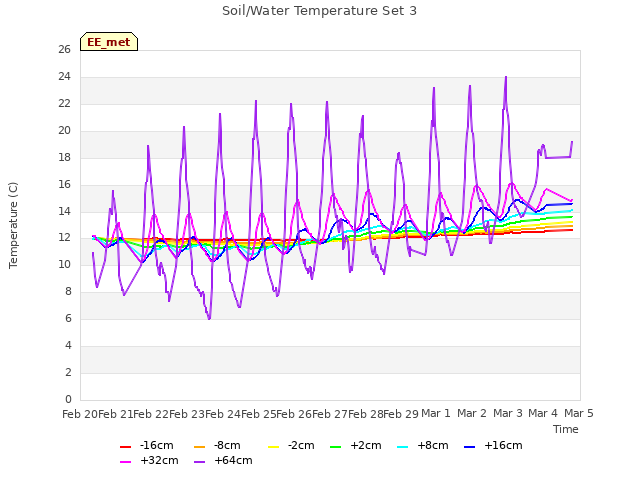Screen dimensions: 640x480
Task: Toggle the -2cm series in legend
Action: 291,445
